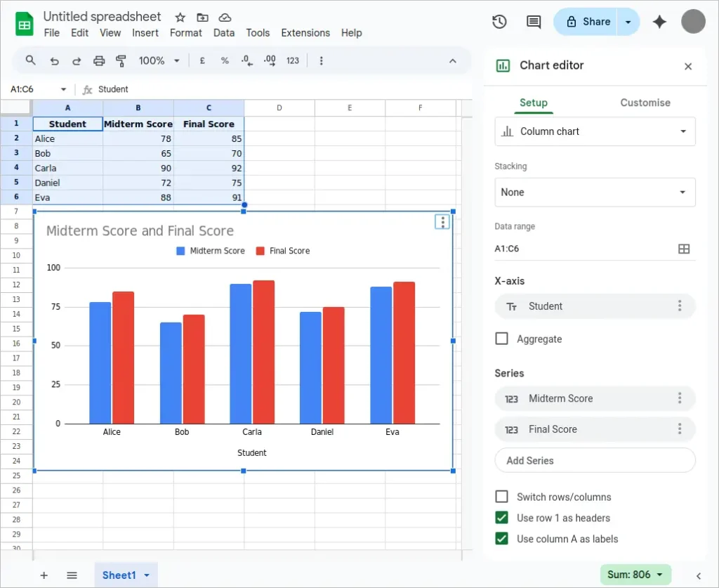Print the spreadsheet
The height and width of the screenshot is (588, 719).
point(98,60)
